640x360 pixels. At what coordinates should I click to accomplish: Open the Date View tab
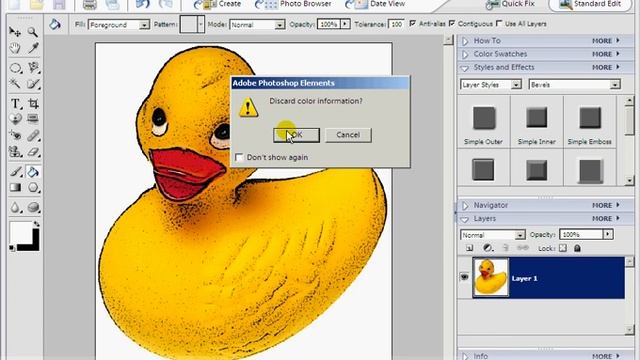(375, 4)
